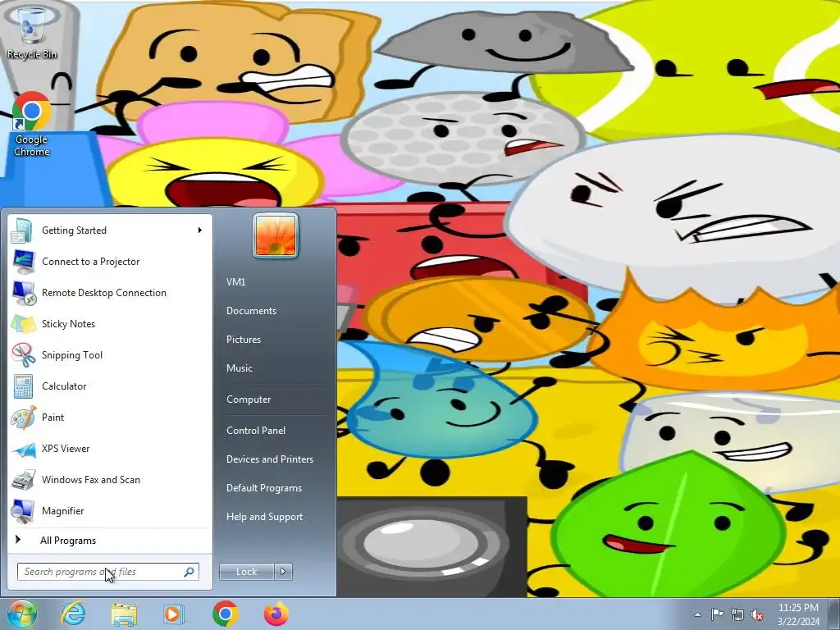
Task: Open Default Programs
Action: (x=264, y=488)
